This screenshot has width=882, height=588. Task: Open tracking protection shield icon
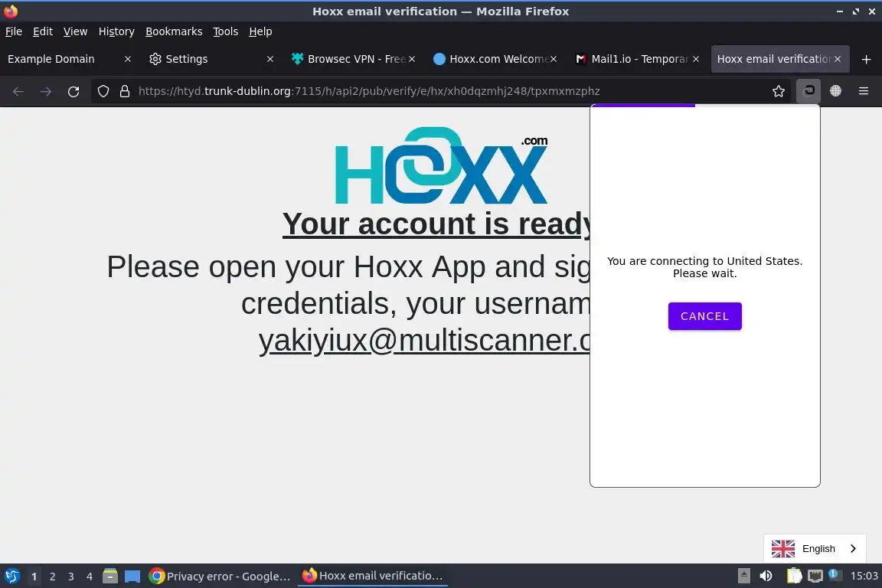[x=103, y=91]
